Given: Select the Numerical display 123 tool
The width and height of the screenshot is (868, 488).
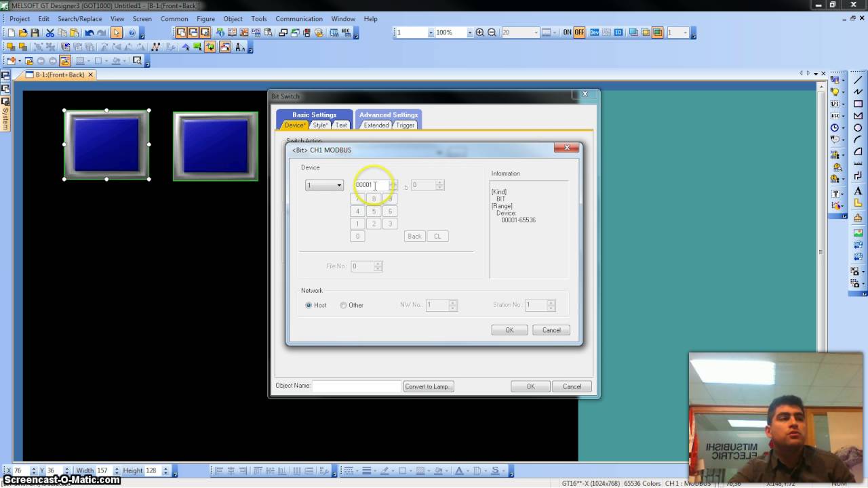Looking at the screenshot, I should point(835,104).
